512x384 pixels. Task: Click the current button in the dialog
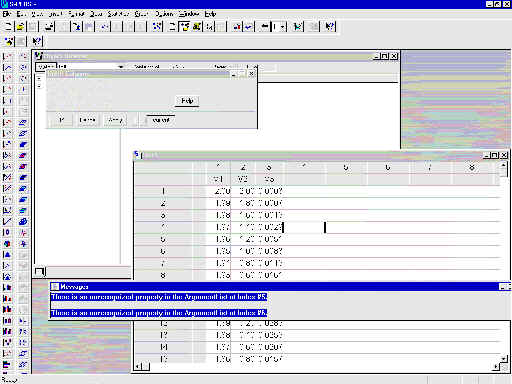(161, 120)
